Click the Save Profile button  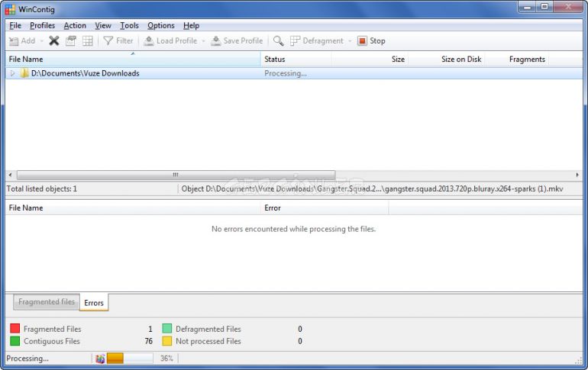pos(237,40)
